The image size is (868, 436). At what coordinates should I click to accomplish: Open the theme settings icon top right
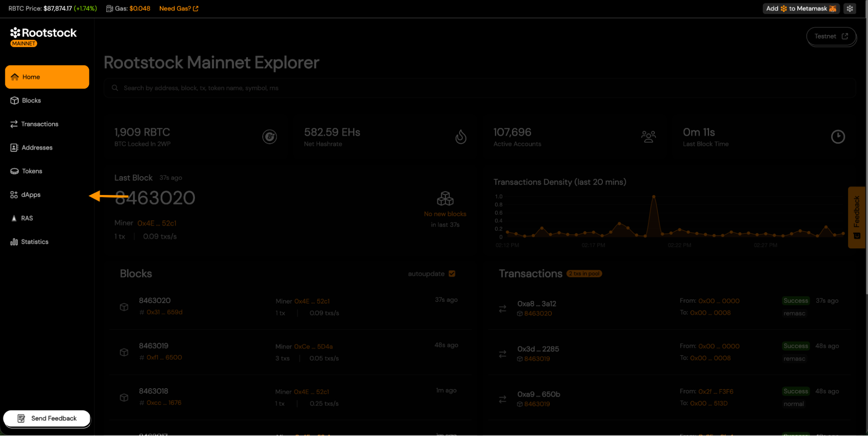click(850, 9)
